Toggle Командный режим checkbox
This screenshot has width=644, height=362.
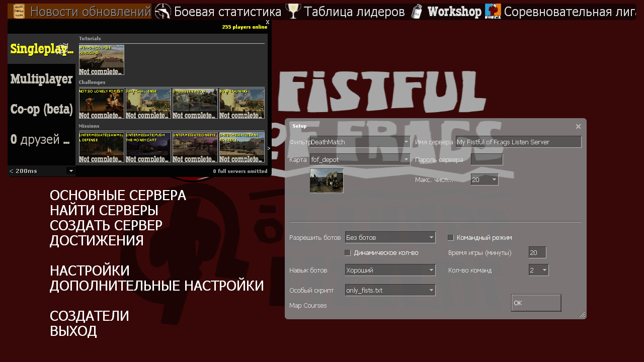coord(451,237)
